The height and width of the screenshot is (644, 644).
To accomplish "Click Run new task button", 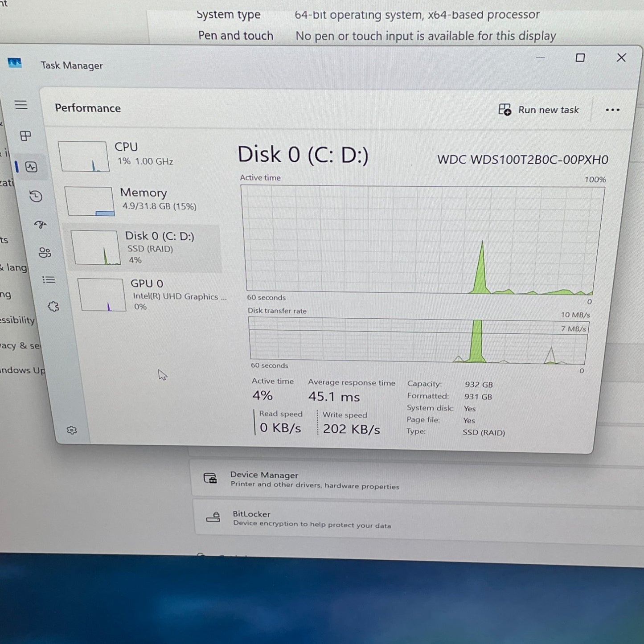I will pos(538,110).
